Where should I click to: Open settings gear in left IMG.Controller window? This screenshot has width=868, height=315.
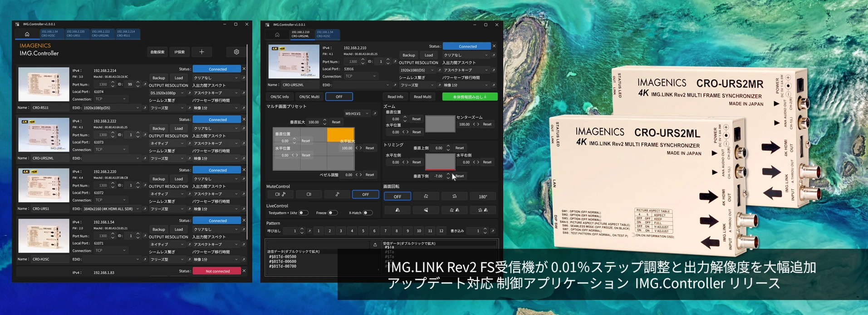pyautogui.click(x=236, y=52)
